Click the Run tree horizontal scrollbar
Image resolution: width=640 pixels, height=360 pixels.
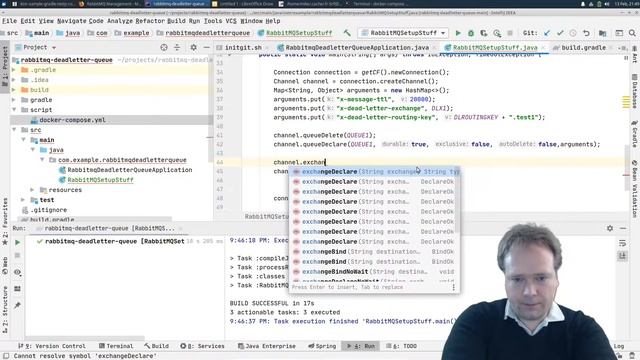(86, 338)
